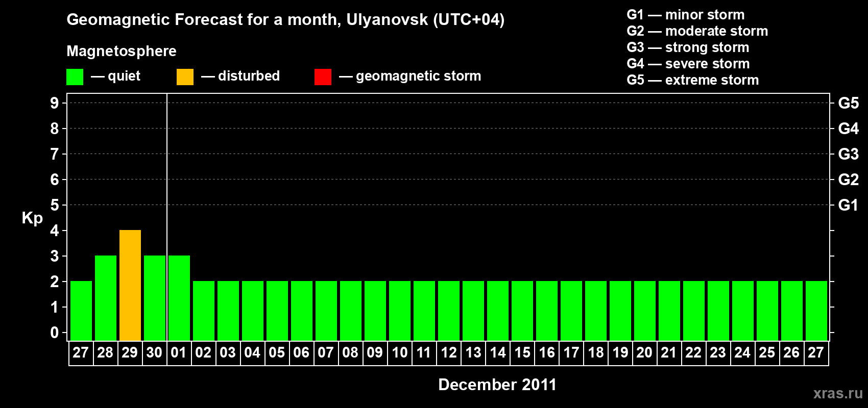Image resolution: width=868 pixels, height=408 pixels.
Task: Open the xras.ru watermark link
Action: click(x=838, y=393)
